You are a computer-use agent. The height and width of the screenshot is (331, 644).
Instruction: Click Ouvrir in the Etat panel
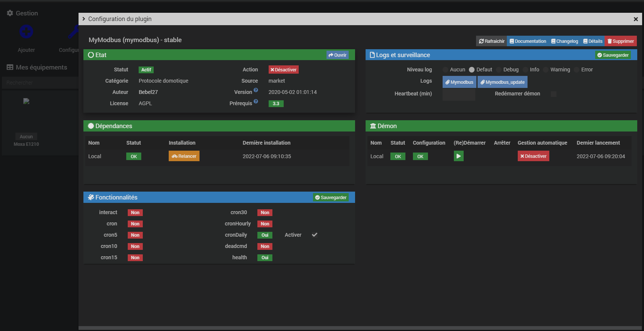337,55
